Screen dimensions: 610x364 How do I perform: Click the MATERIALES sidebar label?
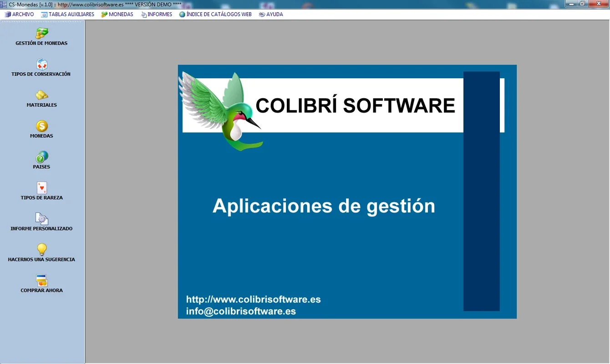click(x=42, y=105)
